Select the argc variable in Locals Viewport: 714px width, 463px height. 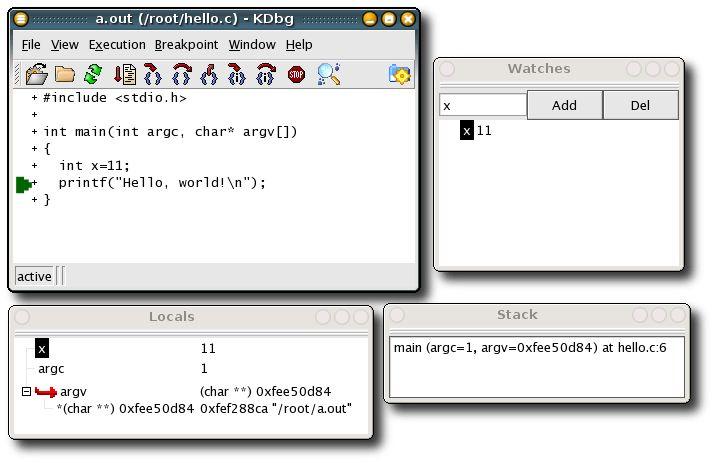pos(51,369)
